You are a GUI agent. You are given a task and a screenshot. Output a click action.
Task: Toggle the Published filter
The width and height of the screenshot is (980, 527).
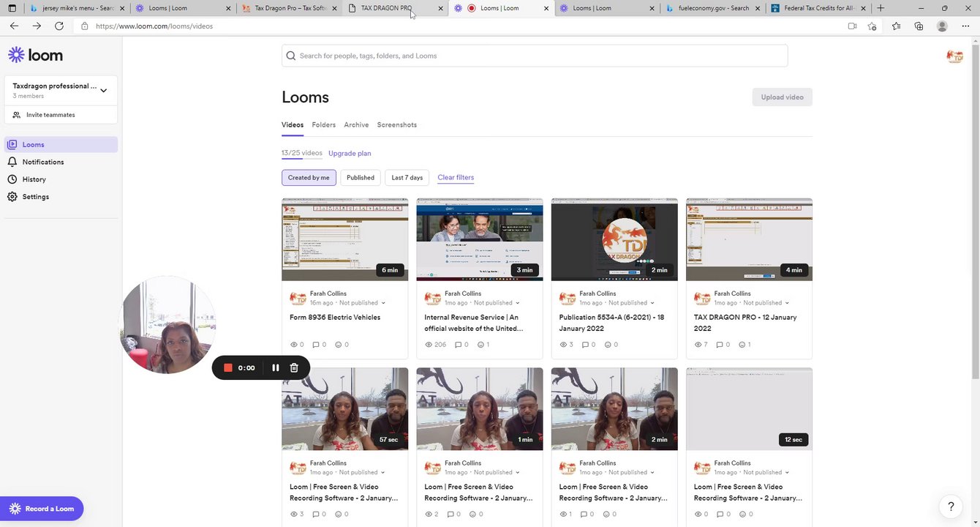[x=361, y=178]
